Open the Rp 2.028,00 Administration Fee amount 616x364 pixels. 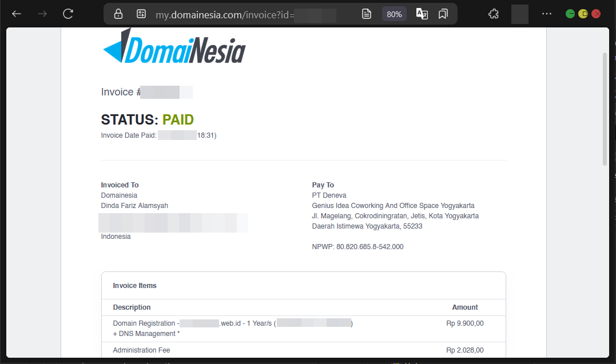[464, 350]
